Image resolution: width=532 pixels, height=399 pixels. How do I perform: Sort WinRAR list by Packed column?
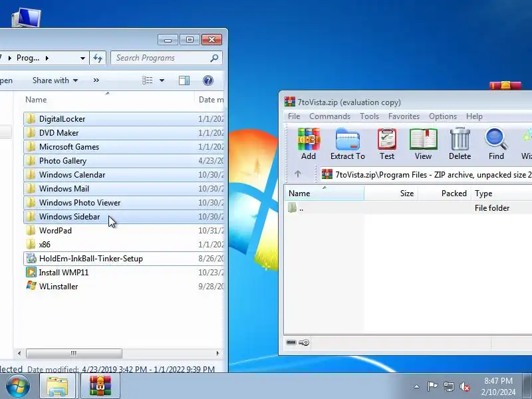pyautogui.click(x=444, y=194)
